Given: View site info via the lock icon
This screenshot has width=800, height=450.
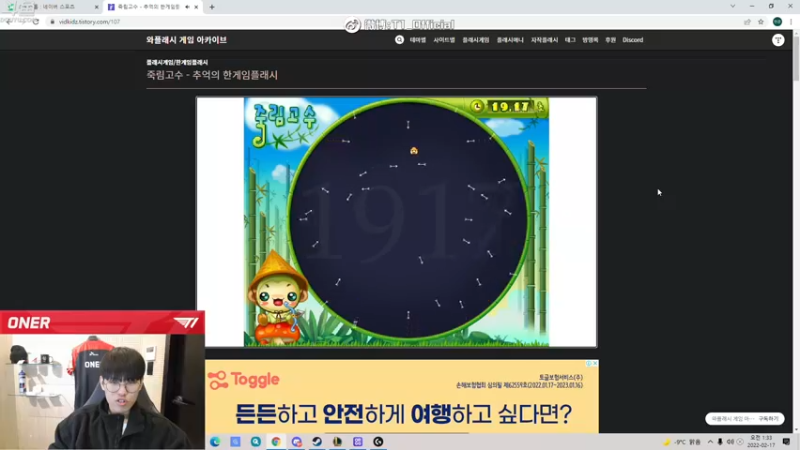Looking at the screenshot, I should click(x=52, y=22).
